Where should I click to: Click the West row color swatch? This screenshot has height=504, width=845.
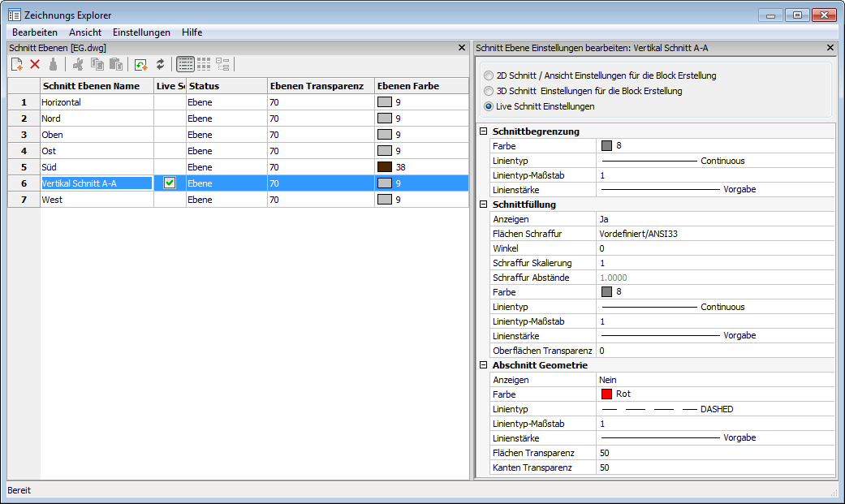(x=385, y=200)
